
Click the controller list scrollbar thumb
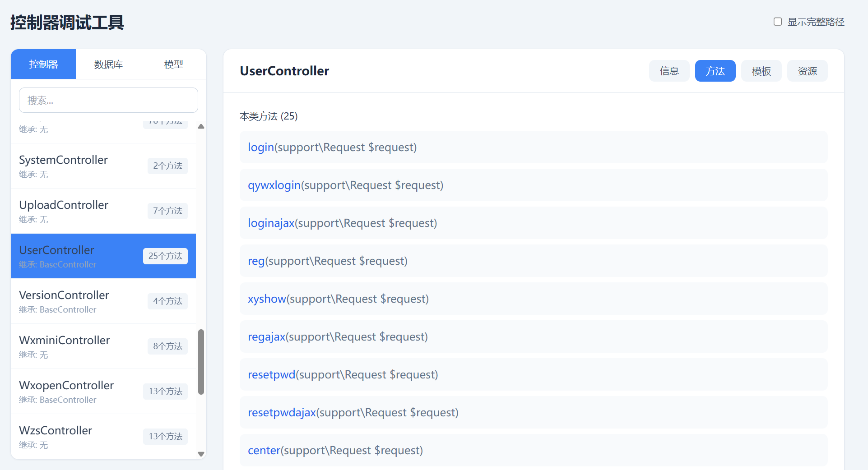201,362
